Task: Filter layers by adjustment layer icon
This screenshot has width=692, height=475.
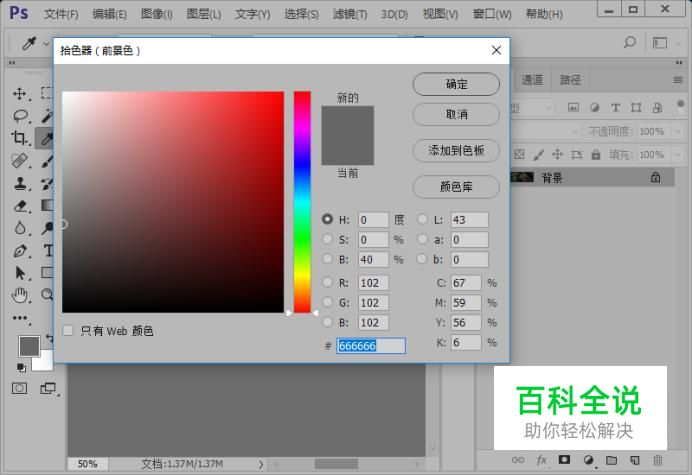Action: tap(594, 107)
